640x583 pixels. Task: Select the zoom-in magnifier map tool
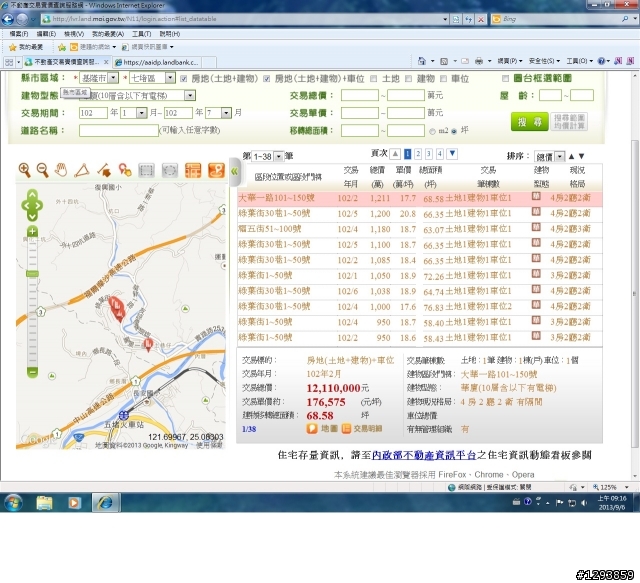pos(24,170)
